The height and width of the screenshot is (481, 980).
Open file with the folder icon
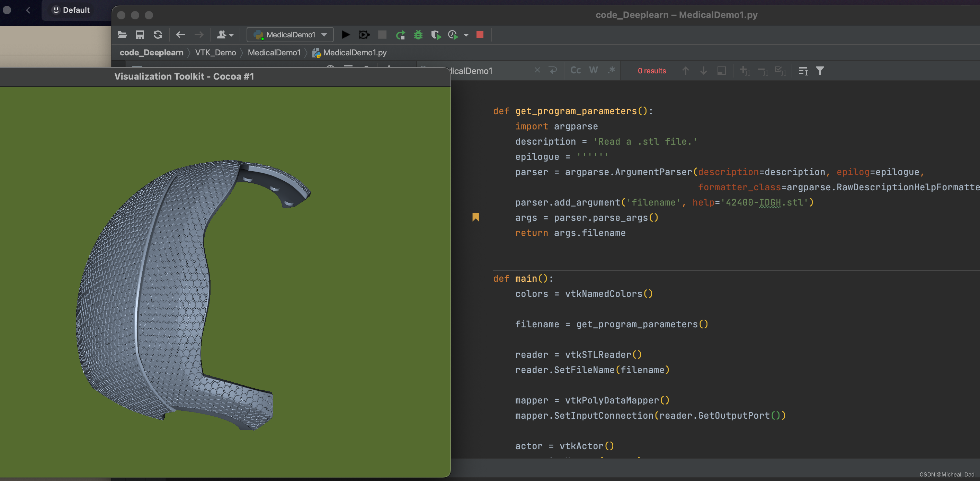coord(122,35)
